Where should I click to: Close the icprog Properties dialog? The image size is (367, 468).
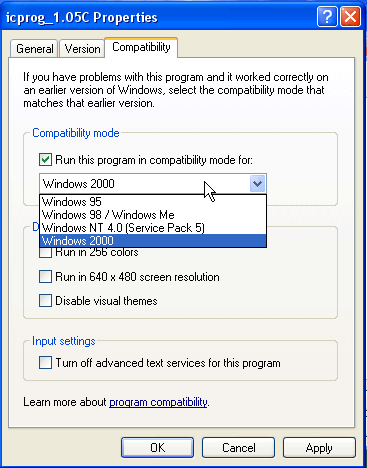coord(350,16)
